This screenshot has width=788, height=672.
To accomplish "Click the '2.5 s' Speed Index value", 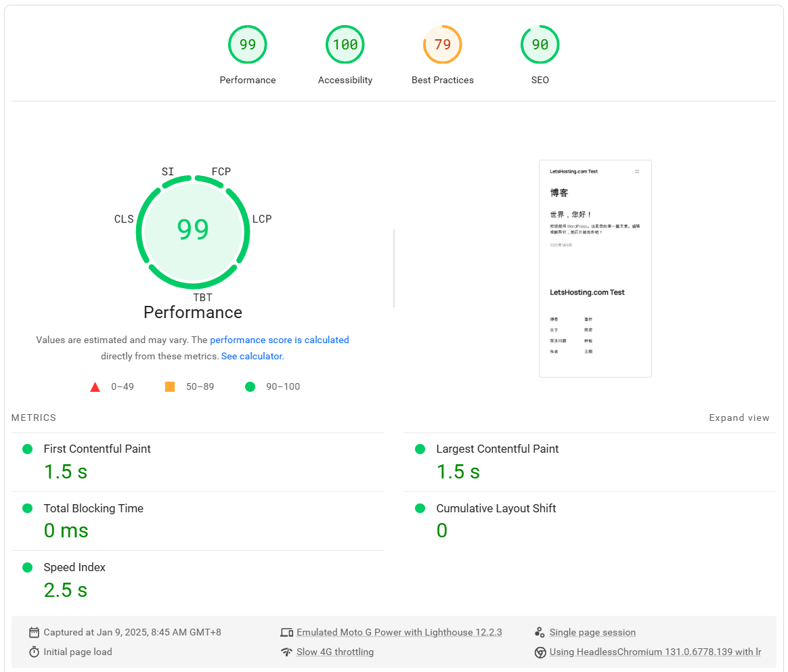I will point(66,590).
